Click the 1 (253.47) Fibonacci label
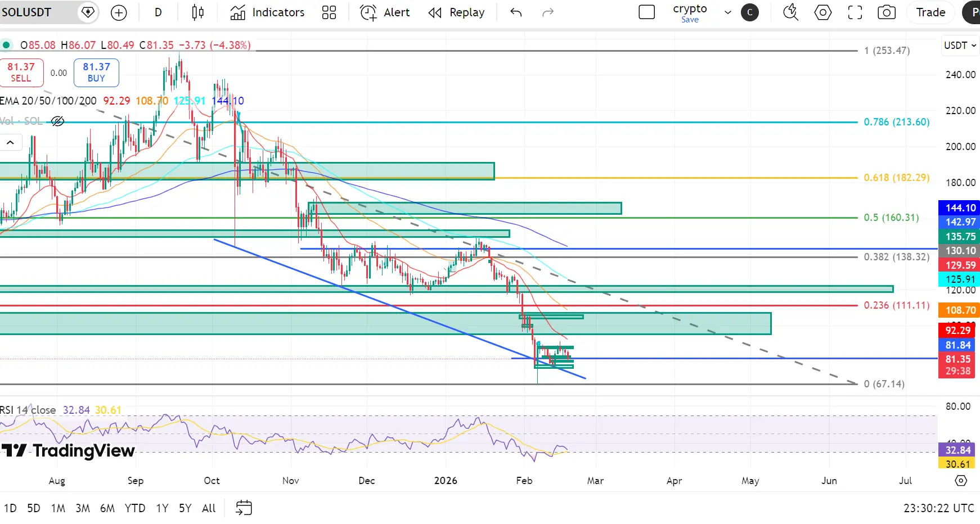The width and height of the screenshot is (980, 524). point(887,51)
